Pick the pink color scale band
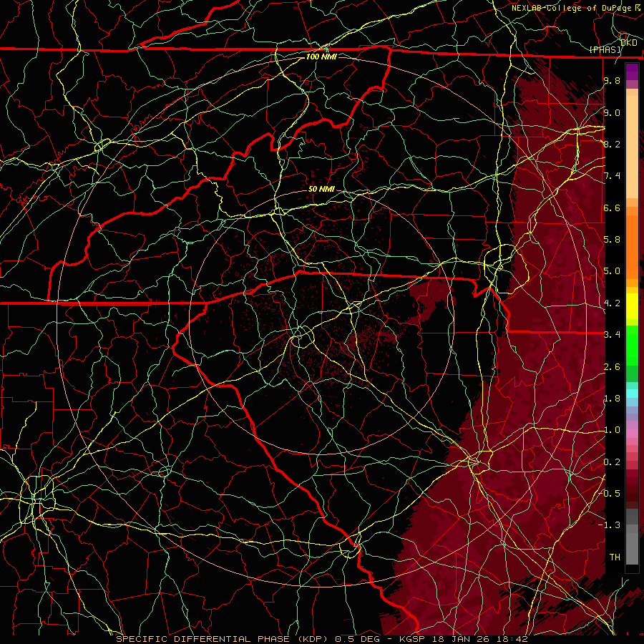644x644 pixels. click(x=632, y=434)
